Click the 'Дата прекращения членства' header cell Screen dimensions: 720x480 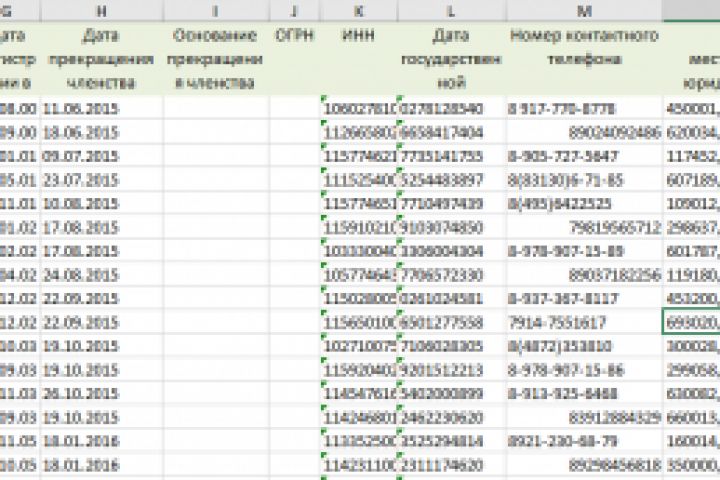101,59
